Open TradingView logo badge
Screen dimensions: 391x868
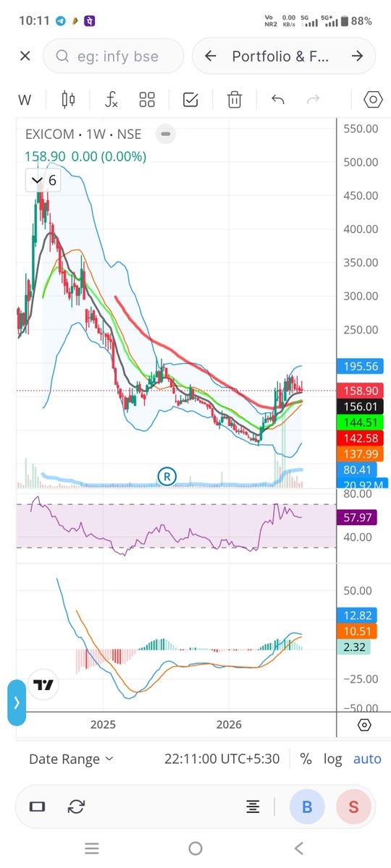point(44,686)
